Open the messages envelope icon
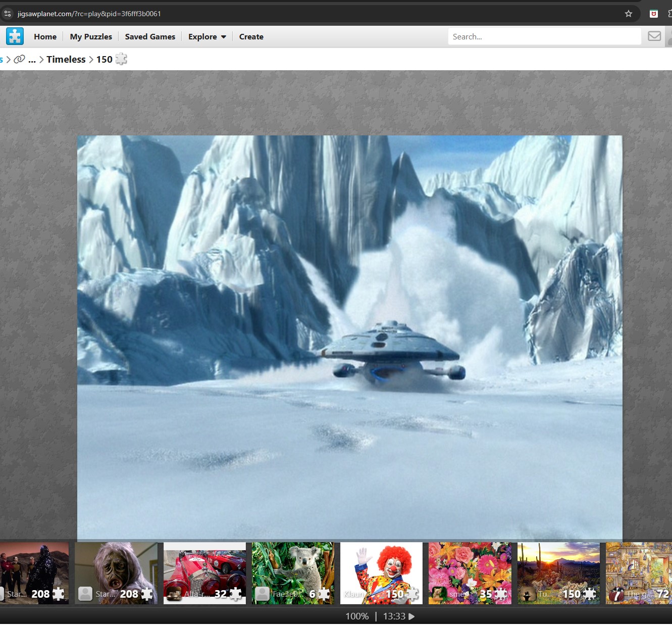Image resolution: width=672 pixels, height=626 pixels. pyautogui.click(x=654, y=36)
